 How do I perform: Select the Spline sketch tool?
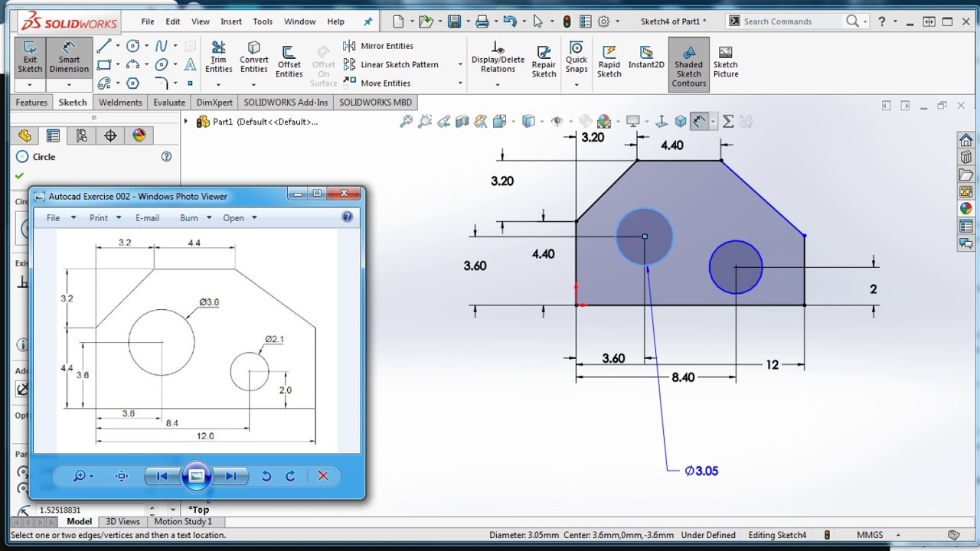(x=161, y=47)
